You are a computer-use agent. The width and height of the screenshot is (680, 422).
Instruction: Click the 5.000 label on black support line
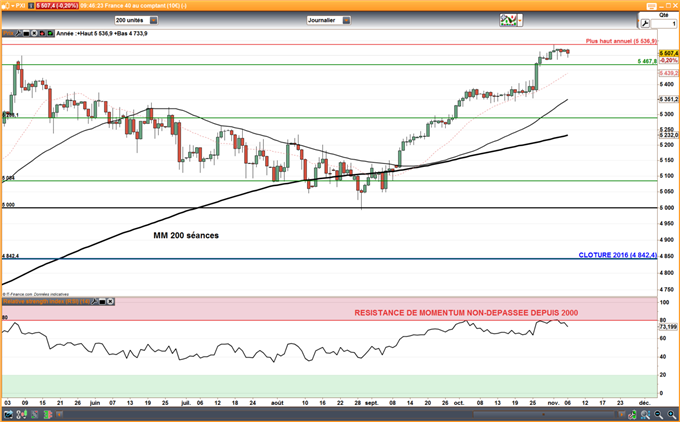coord(8,205)
